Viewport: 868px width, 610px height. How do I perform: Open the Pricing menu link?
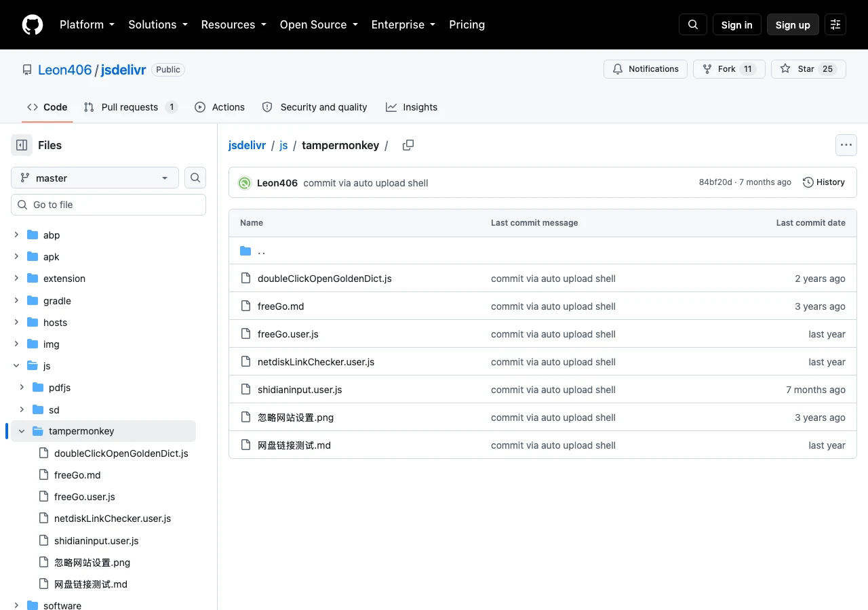tap(467, 24)
